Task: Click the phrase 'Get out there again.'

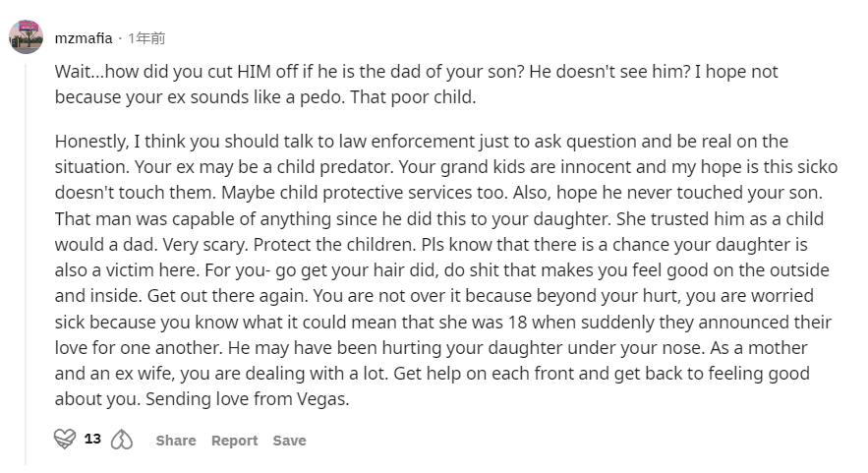Action: (227, 295)
